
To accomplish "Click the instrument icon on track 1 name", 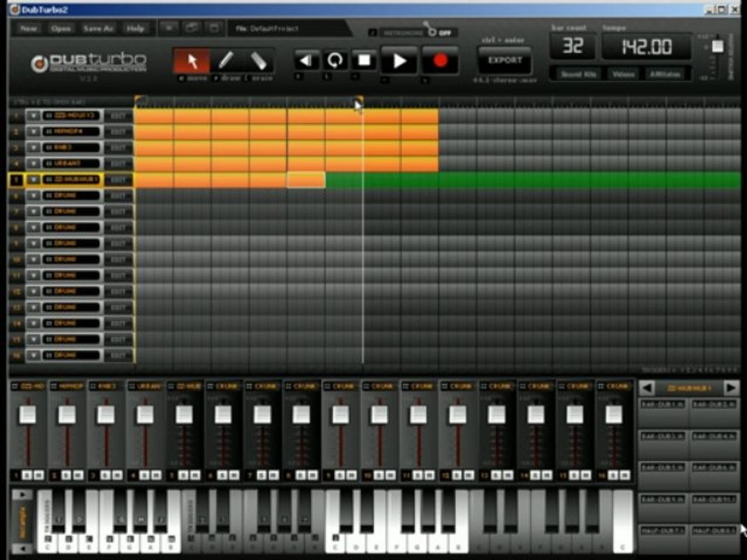I will [x=48, y=116].
